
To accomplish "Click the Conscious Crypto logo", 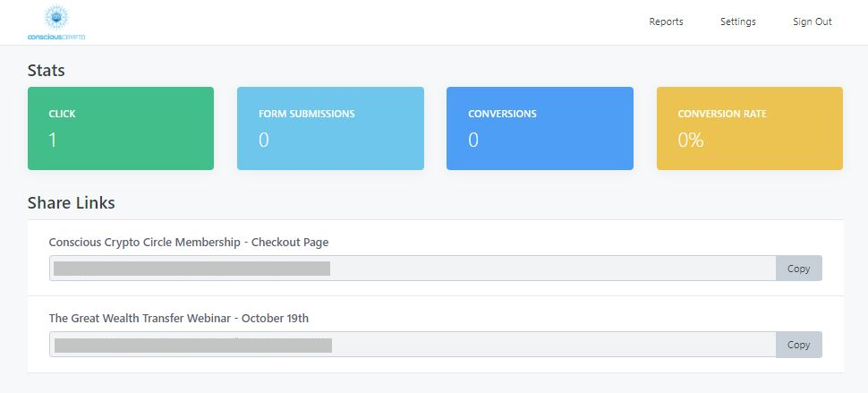I will [55, 22].
